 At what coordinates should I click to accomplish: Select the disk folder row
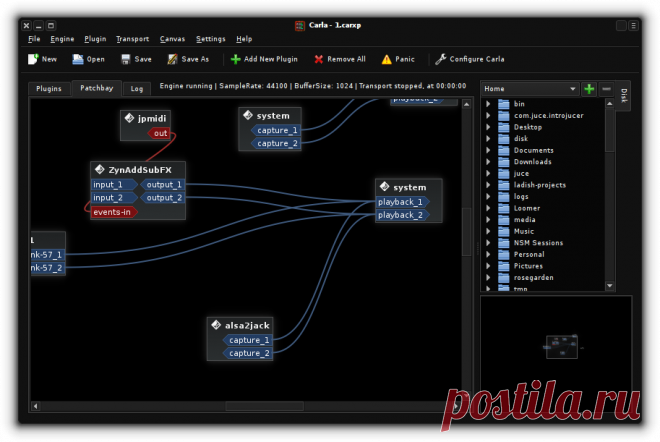click(x=546, y=138)
